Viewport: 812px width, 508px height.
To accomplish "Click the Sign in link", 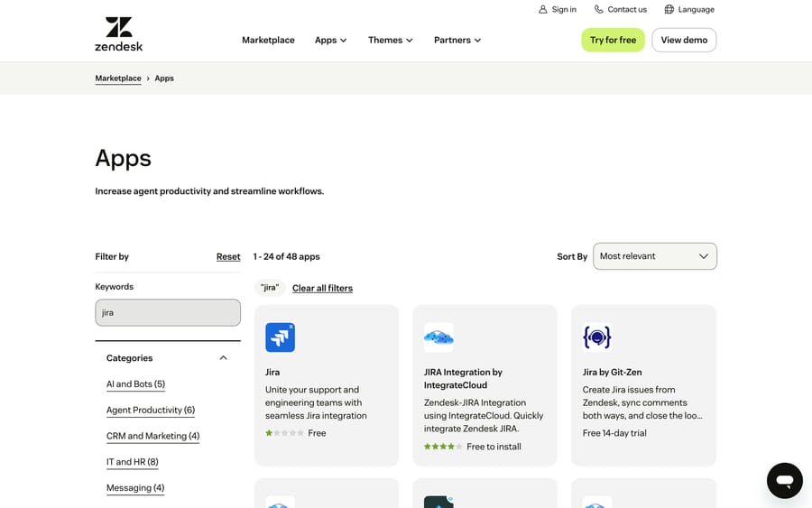I will click(564, 9).
